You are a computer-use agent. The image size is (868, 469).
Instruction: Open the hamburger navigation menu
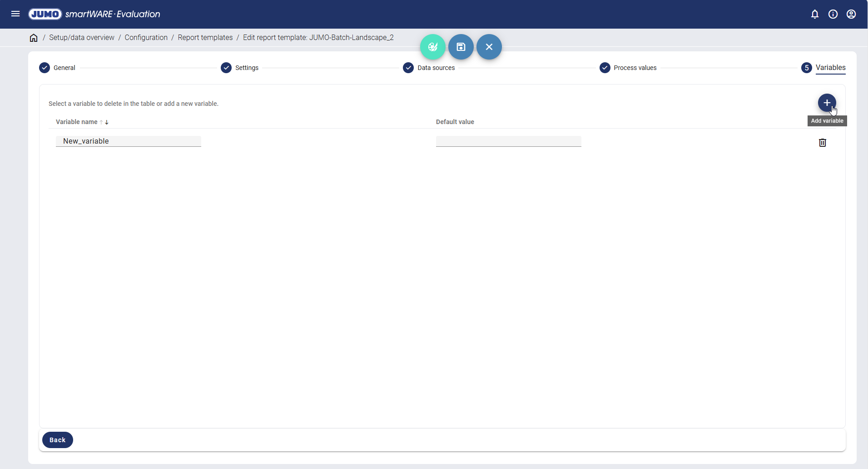[x=15, y=14]
